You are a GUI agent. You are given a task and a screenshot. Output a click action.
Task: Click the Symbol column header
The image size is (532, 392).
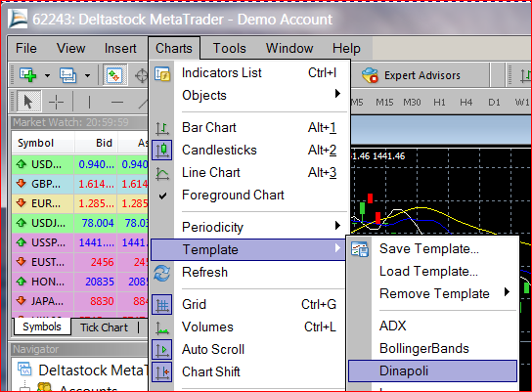pos(43,143)
